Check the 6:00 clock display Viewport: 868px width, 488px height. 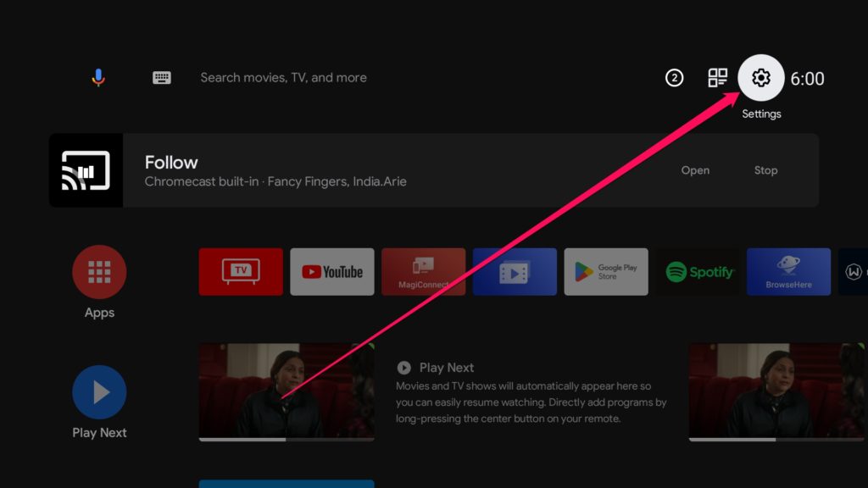[807, 79]
